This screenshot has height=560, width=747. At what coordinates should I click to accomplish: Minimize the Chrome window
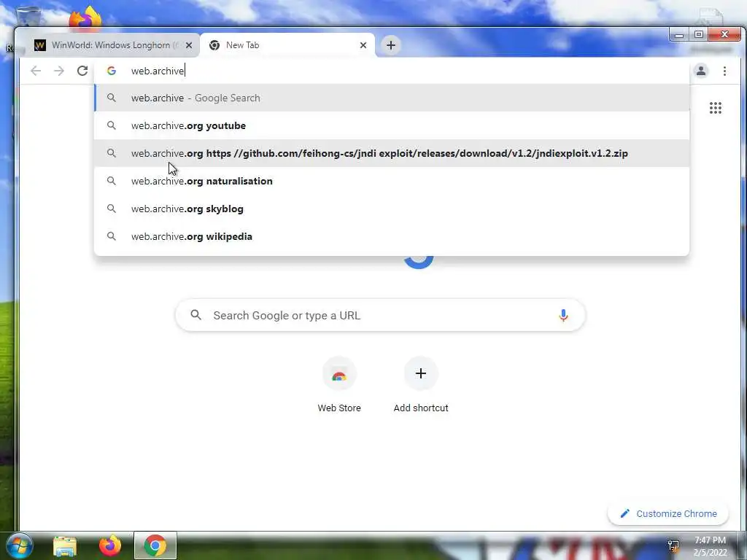pyautogui.click(x=679, y=35)
